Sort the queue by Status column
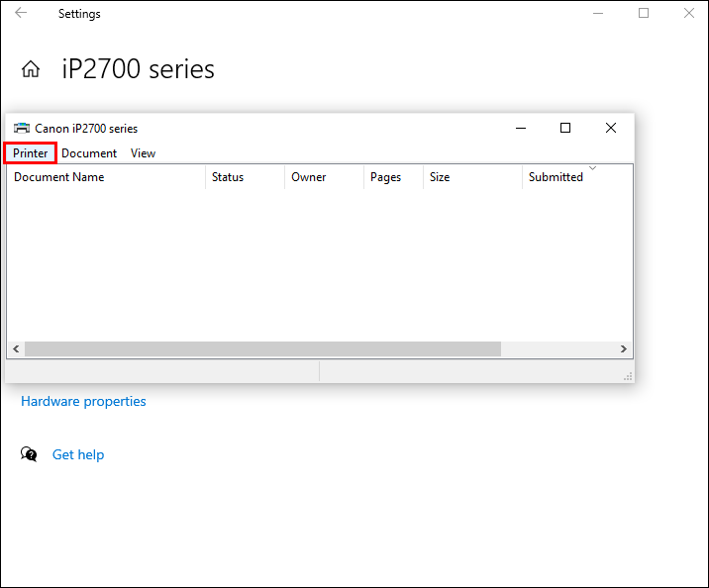709x588 pixels. point(228,177)
